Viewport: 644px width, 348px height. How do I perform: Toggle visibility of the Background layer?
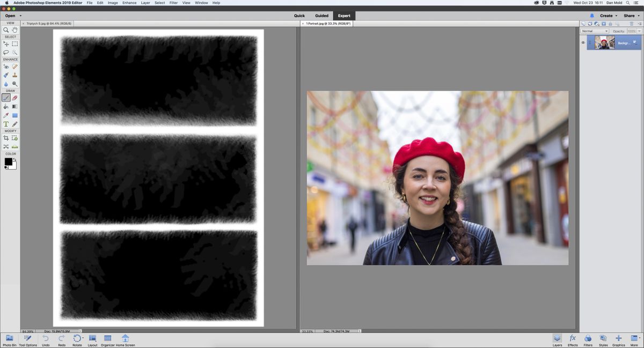pos(583,42)
